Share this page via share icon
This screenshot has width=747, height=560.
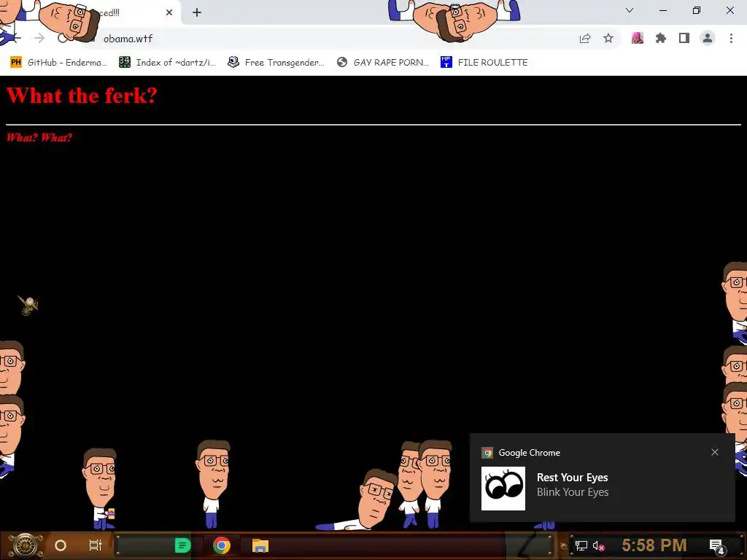point(585,39)
